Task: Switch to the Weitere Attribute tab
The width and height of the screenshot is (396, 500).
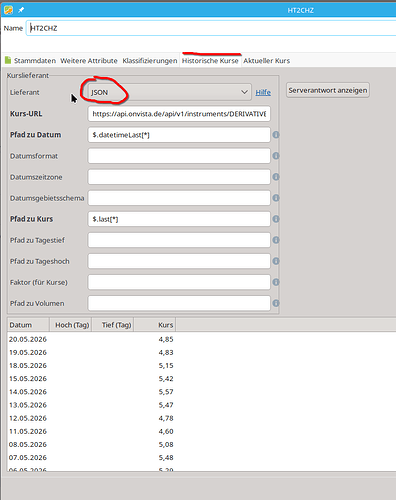Action: pyautogui.click(x=89, y=61)
